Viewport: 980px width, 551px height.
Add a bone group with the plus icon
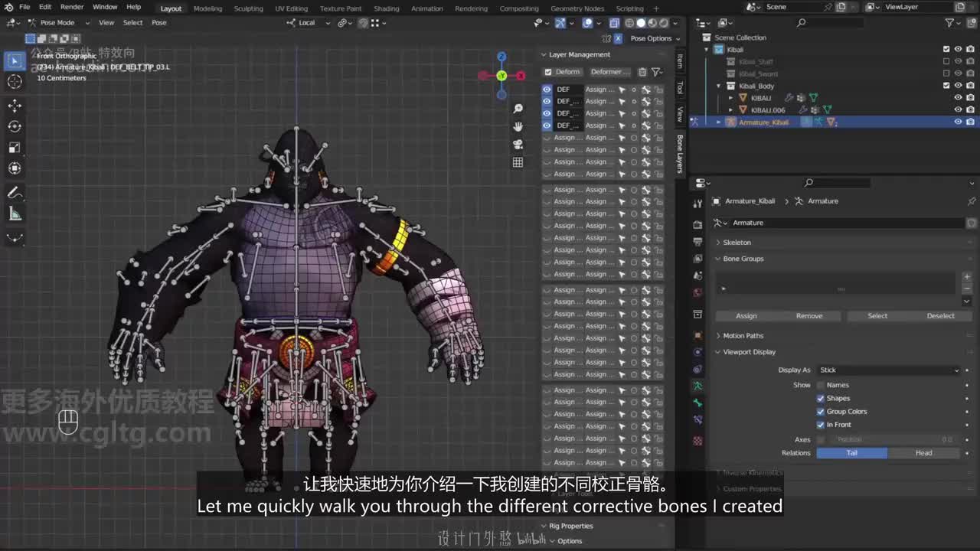(x=967, y=277)
